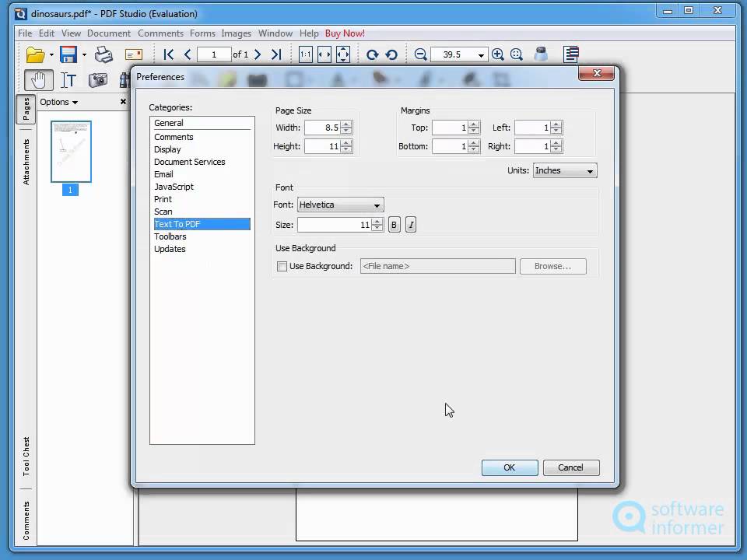Click the Browse... button

[x=552, y=266]
